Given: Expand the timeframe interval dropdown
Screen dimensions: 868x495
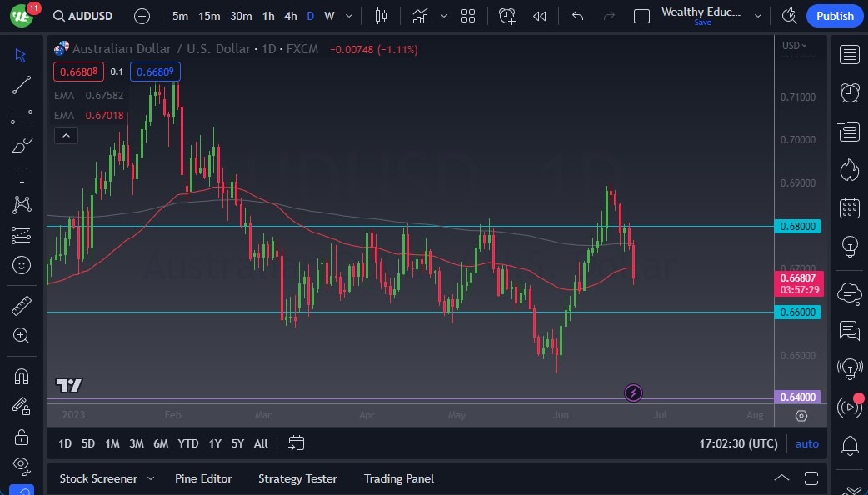Looking at the screenshot, I should (348, 16).
